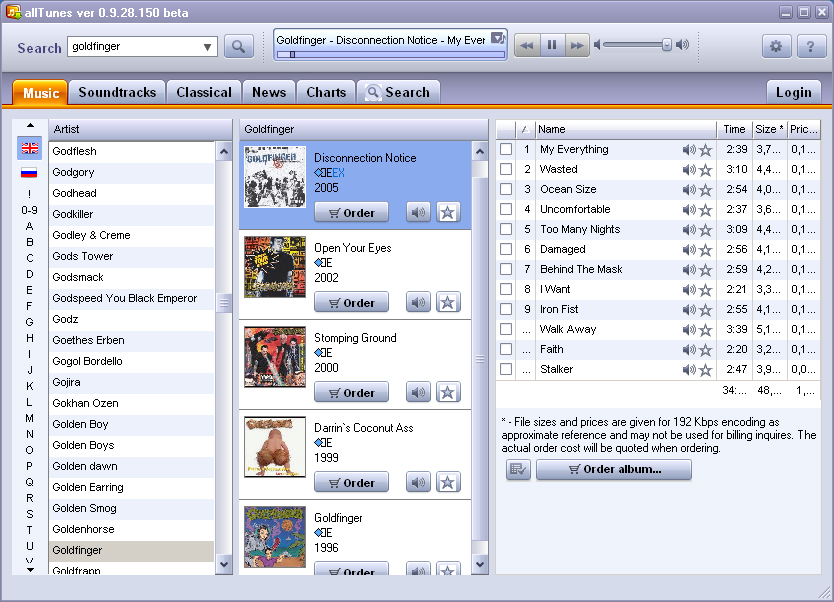Select the Russian flag language icon
The height and width of the screenshot is (602, 834).
30,173
